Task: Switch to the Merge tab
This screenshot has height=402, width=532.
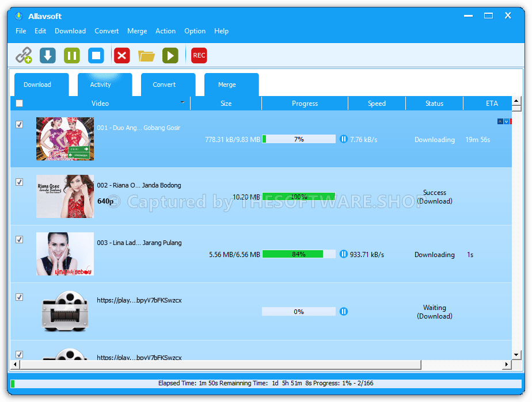Action: (x=227, y=85)
